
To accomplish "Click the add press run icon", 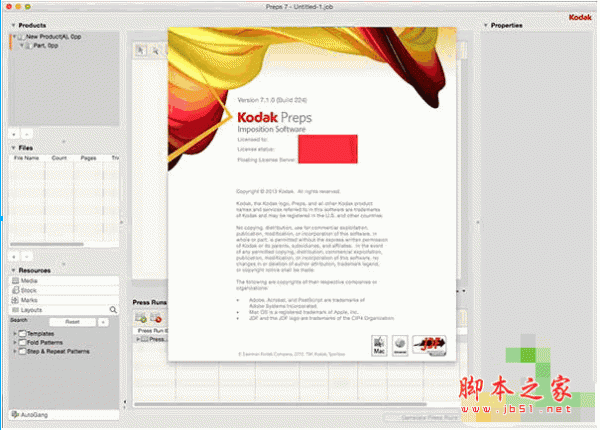I will [x=141, y=318].
